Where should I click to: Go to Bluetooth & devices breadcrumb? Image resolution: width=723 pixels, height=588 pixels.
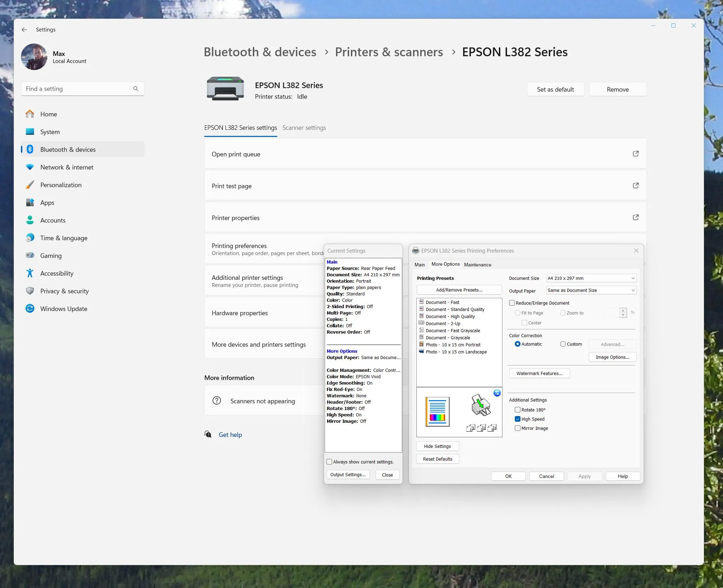pos(260,52)
